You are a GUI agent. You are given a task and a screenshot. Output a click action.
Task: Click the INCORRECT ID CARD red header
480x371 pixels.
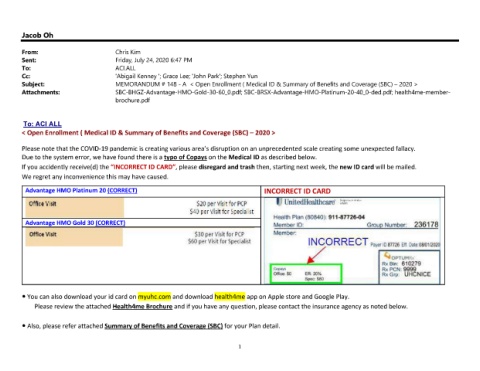(297, 191)
